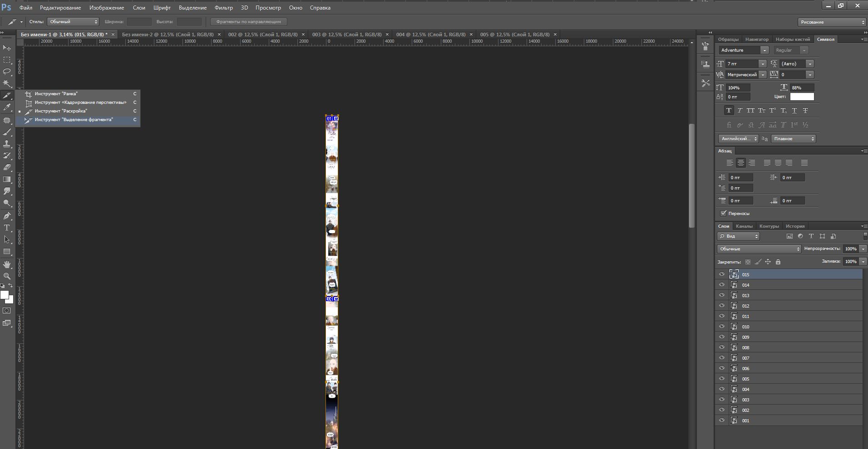868x449 pixels.
Task: Select the Healing Brush tool
Action: (x=7, y=120)
